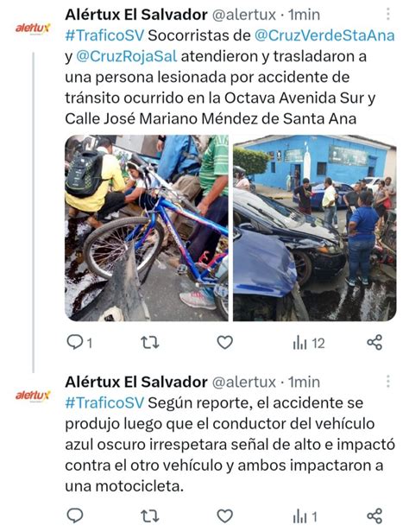Open the Alértux El Salvador profile name on second tweet

(x=136, y=382)
